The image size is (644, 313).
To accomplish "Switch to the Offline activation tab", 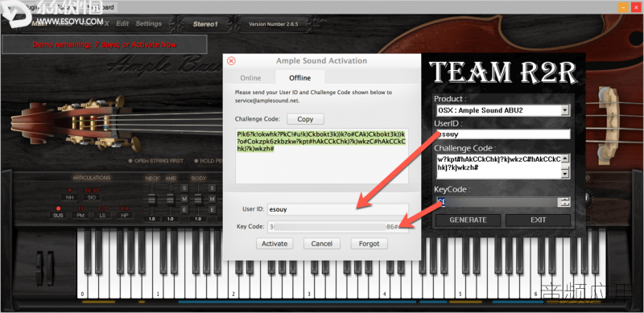I will coord(299,77).
